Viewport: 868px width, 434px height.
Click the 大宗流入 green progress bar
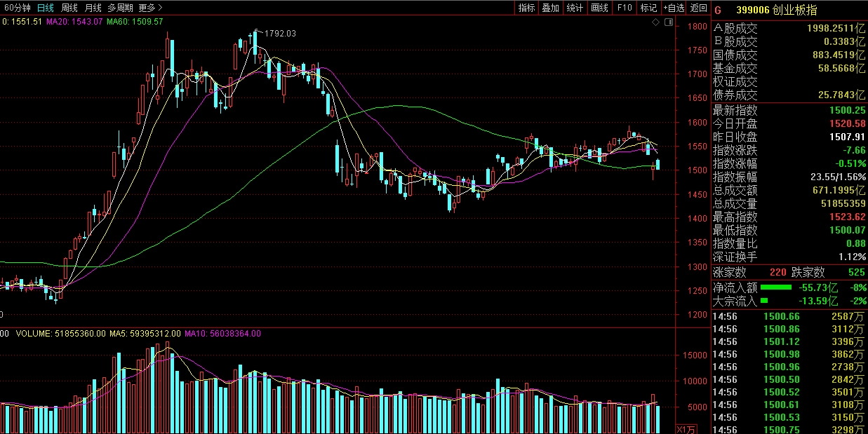[765, 301]
